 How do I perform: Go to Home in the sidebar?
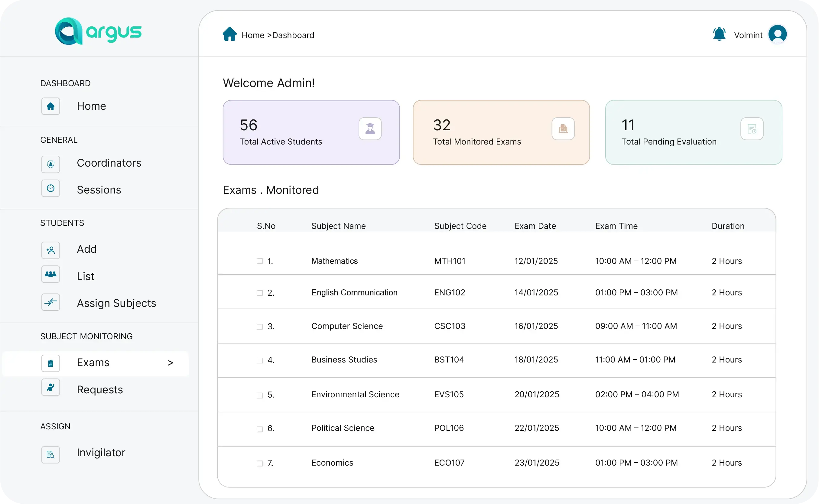91,106
